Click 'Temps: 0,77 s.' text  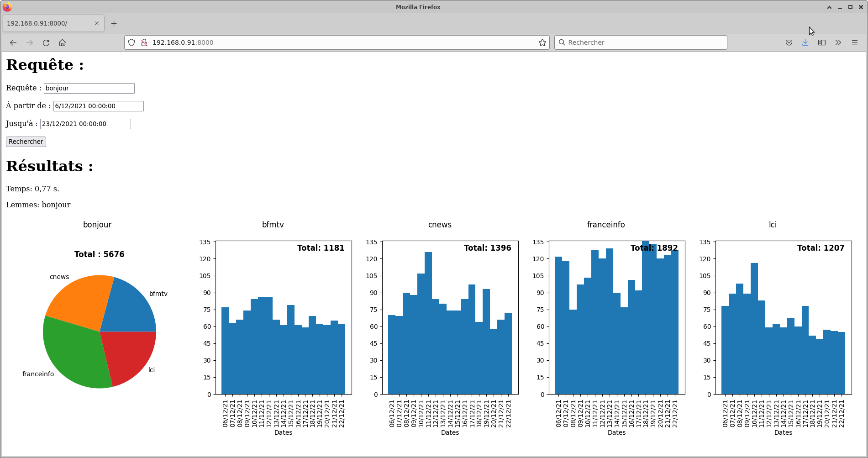point(32,189)
